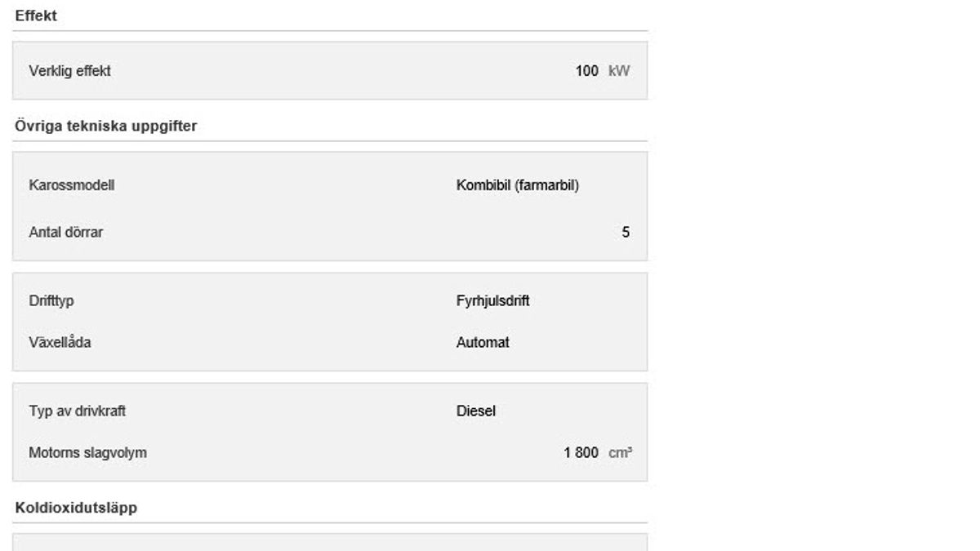Click the Effekt section heading

(36, 16)
